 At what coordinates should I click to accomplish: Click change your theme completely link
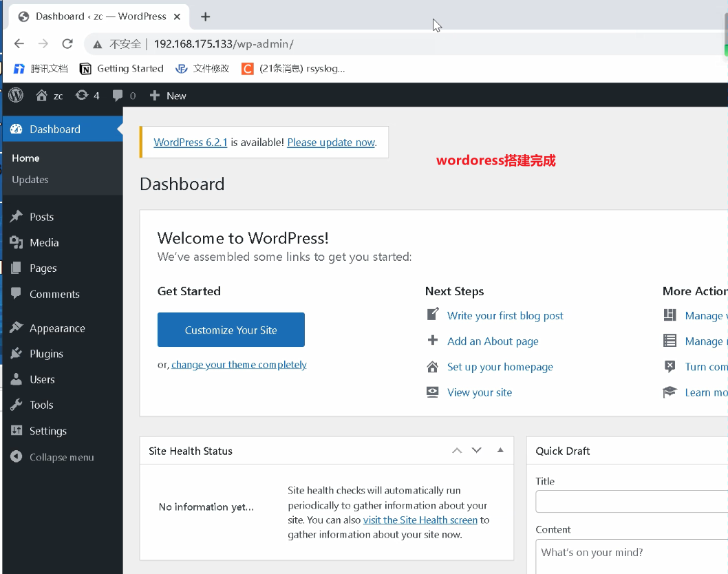click(x=239, y=365)
